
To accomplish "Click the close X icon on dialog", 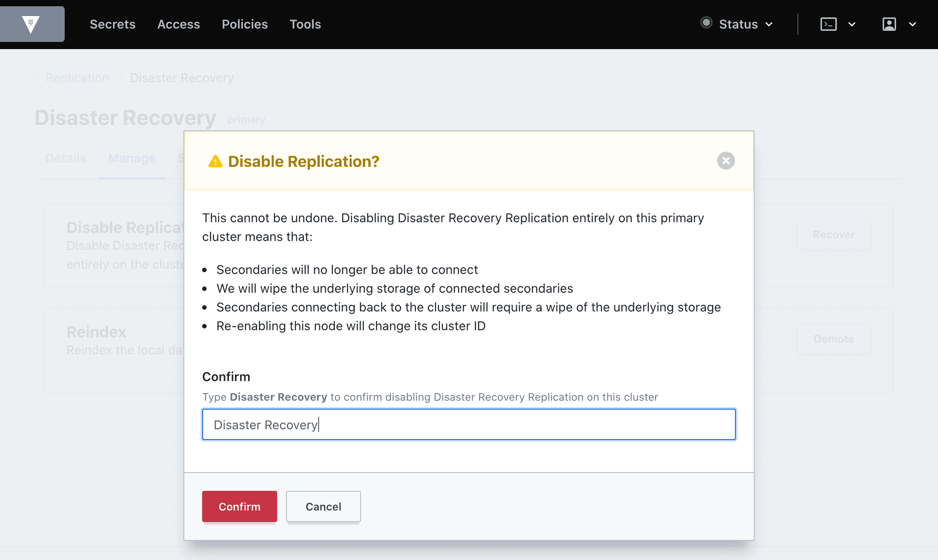I will coord(726,160).
